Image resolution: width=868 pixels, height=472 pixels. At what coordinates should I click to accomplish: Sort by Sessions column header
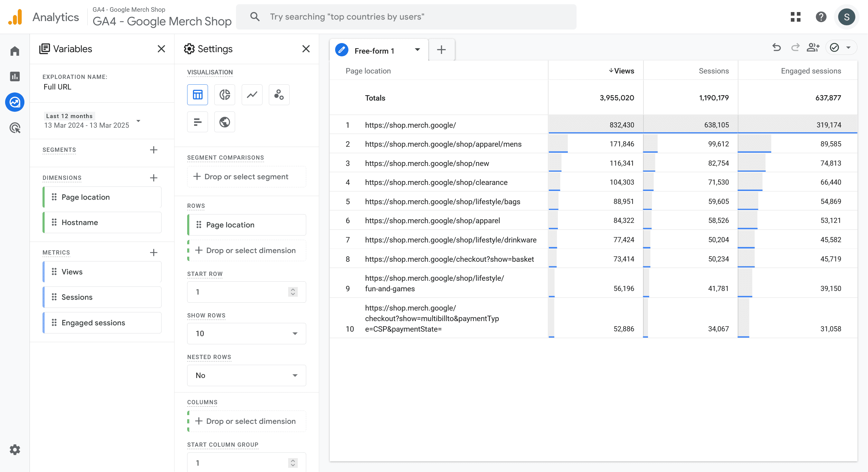[714, 71]
